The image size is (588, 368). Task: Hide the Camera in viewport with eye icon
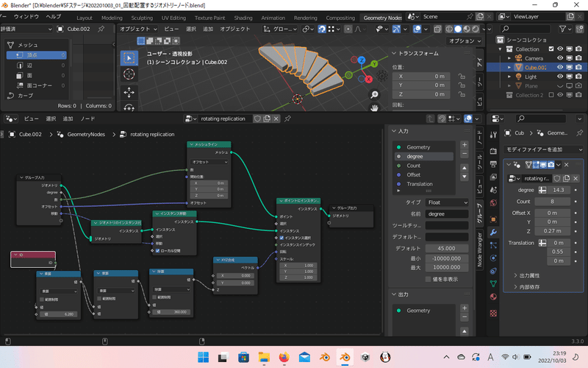coord(560,58)
